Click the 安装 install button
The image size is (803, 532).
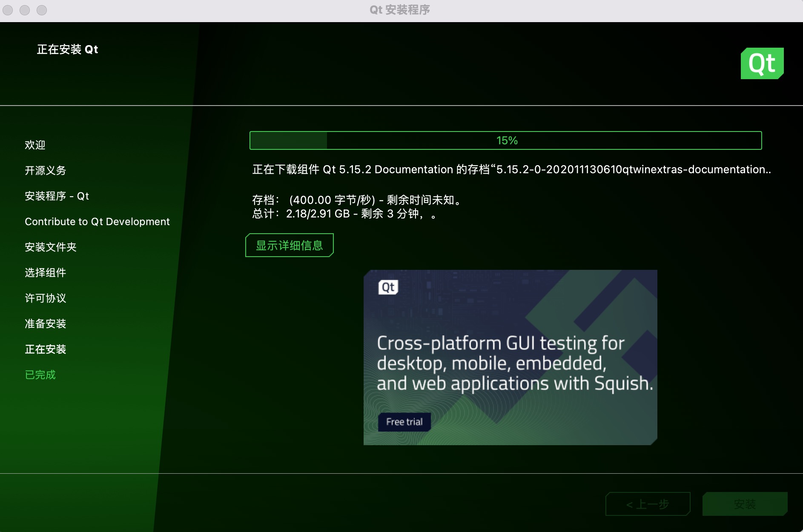tap(745, 504)
